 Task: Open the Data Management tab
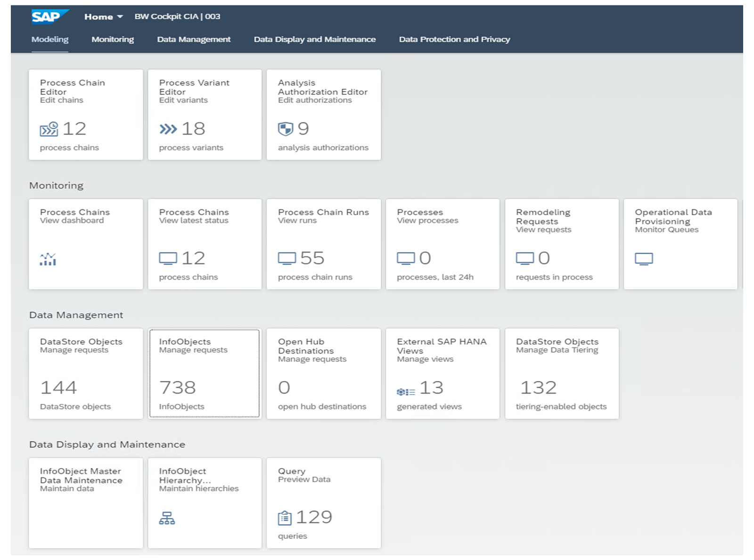(194, 40)
